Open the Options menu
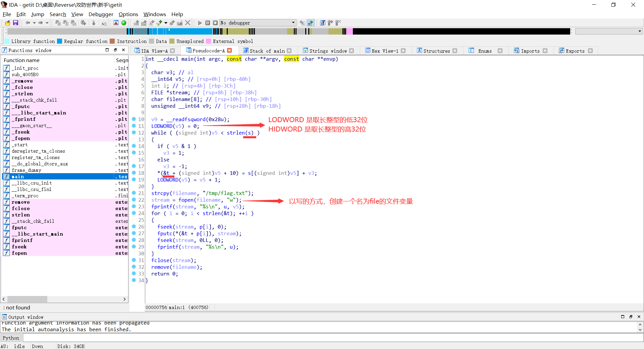644x349 pixels. point(128,14)
